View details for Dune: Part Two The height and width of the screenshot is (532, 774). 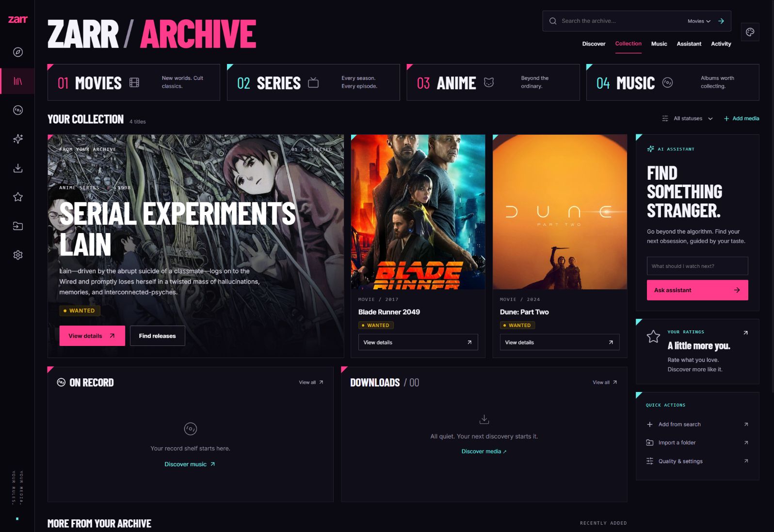(x=560, y=342)
